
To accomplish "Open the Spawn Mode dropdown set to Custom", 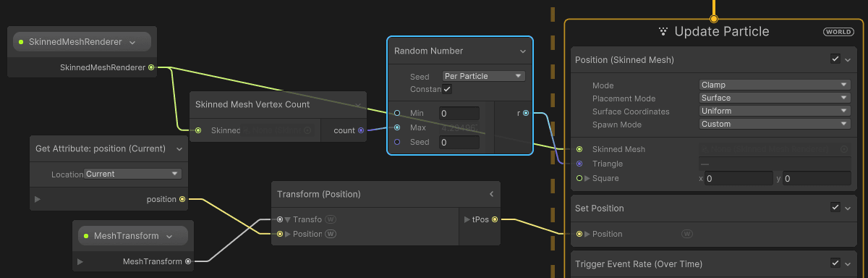I will (775, 124).
